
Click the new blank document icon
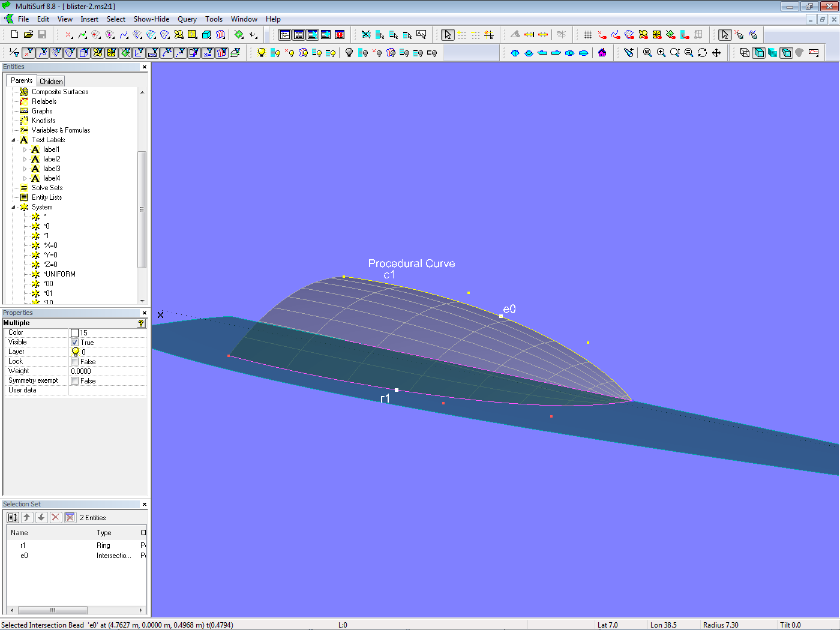tap(14, 35)
